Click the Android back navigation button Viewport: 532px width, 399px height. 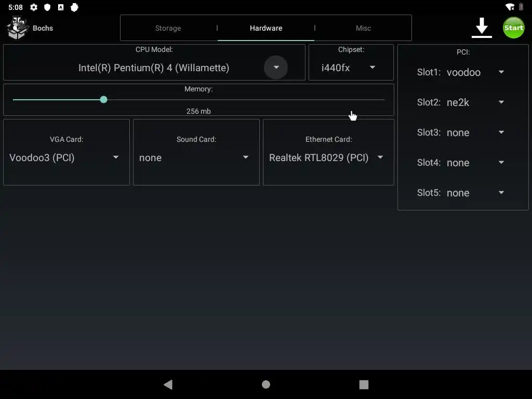point(168,384)
